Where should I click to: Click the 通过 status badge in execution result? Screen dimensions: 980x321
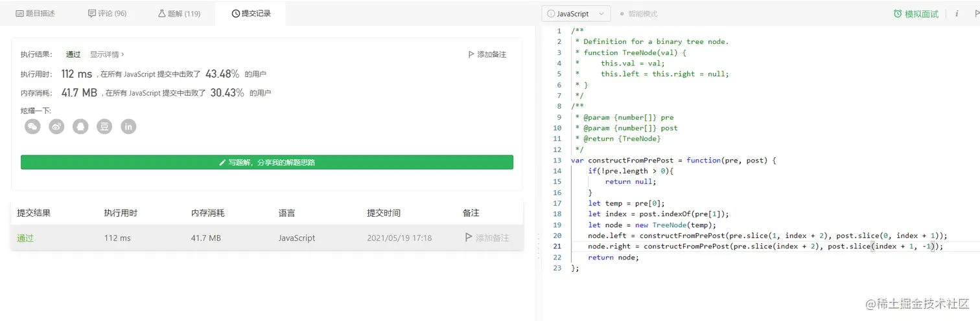click(73, 55)
